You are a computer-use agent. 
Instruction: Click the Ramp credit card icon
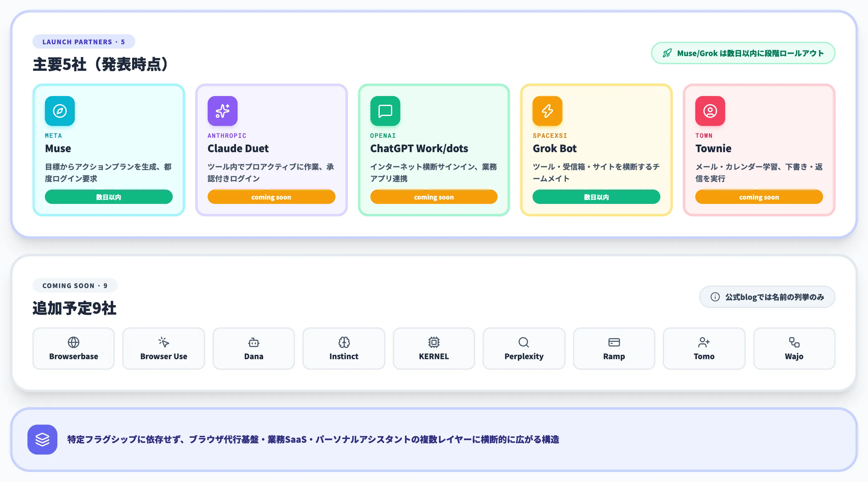tap(614, 342)
